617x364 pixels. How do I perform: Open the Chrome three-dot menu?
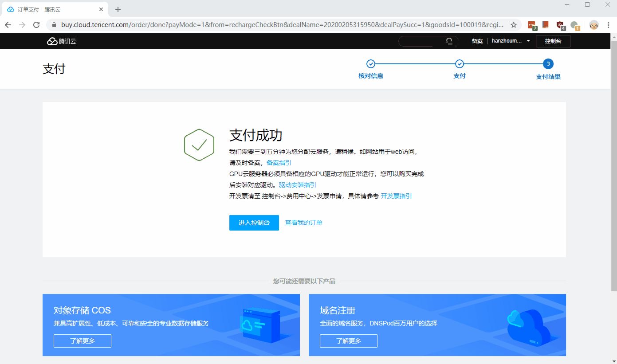click(x=608, y=25)
